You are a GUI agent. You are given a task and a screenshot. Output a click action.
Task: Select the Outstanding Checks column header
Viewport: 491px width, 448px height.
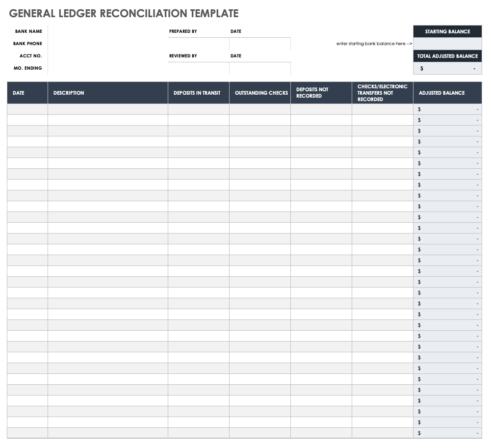pyautogui.click(x=259, y=92)
